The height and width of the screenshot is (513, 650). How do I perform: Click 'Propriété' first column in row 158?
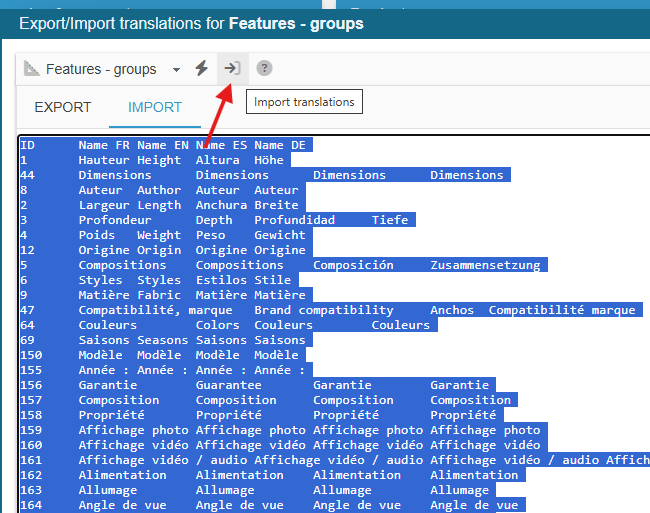click(112, 415)
